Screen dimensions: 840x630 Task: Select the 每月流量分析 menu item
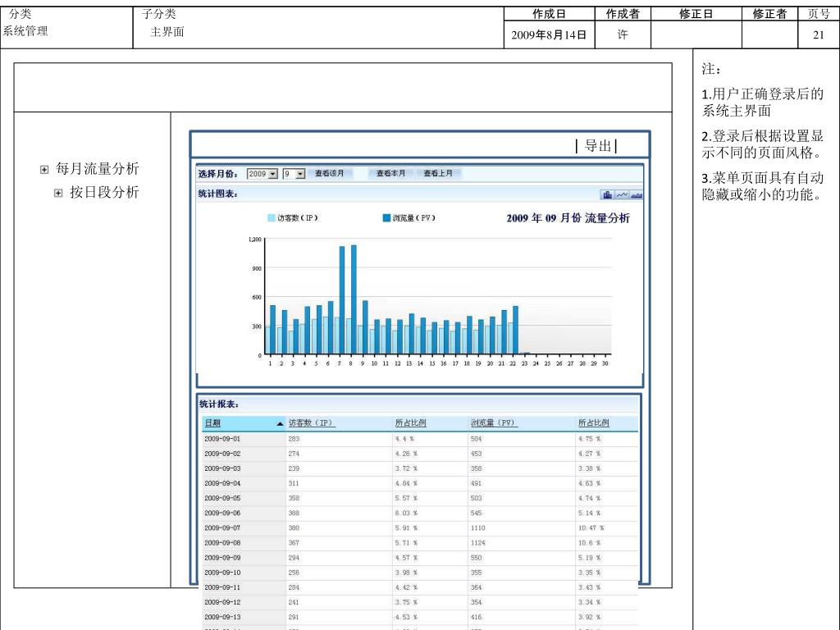(97, 170)
